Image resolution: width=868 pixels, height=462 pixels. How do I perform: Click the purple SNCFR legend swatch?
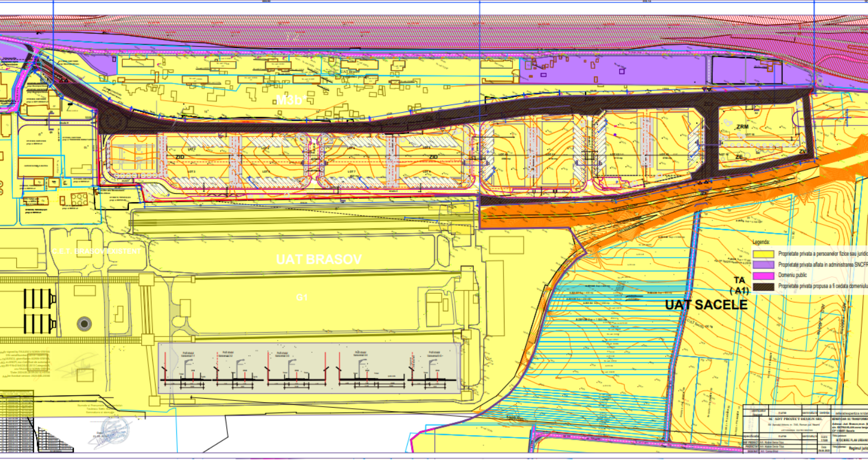763,264
